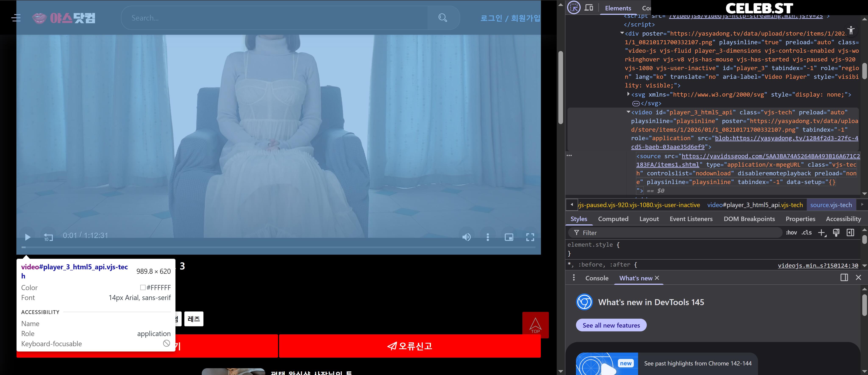The image size is (868, 375).
Task: Open the drawer three-dot menu
Action: click(574, 278)
